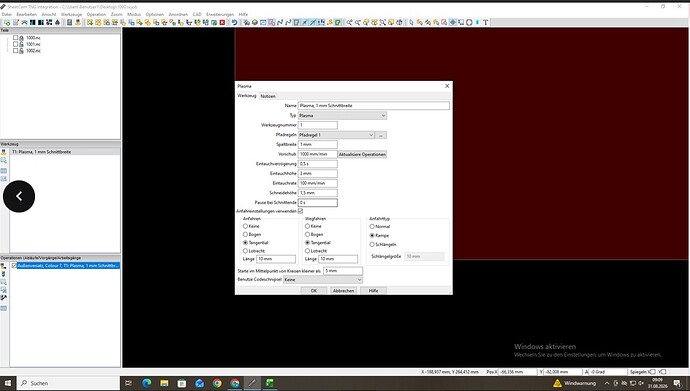
Task: Click the top yellow icon in the Werkzeug panel
Action: pyautogui.click(x=4, y=152)
